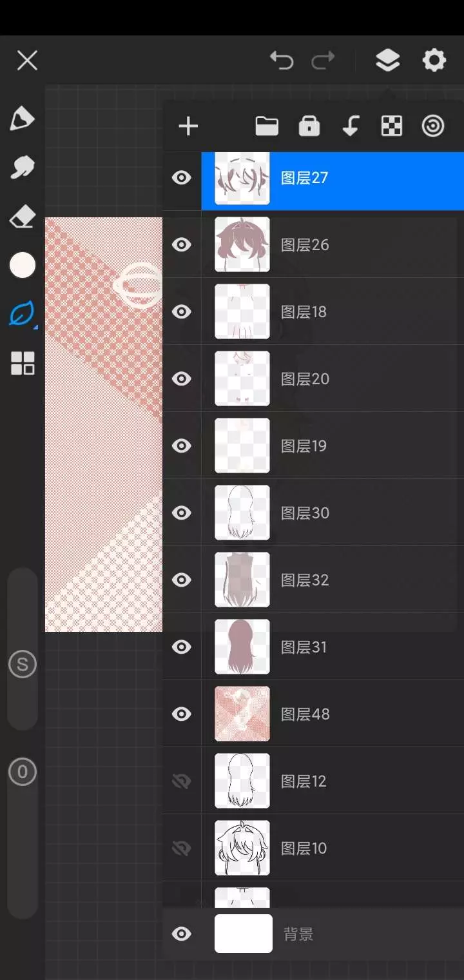464x980 pixels.
Task: Toggle alpha lock checkerboard icon
Action: coord(392,126)
